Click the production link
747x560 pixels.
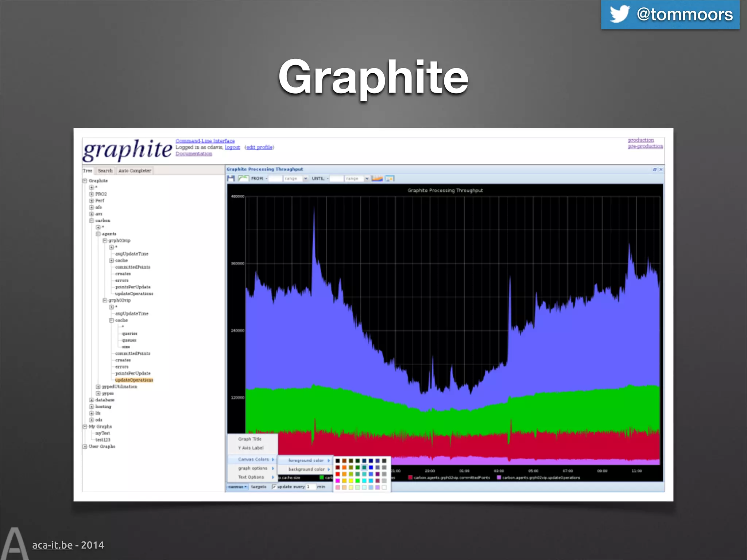[x=641, y=140]
